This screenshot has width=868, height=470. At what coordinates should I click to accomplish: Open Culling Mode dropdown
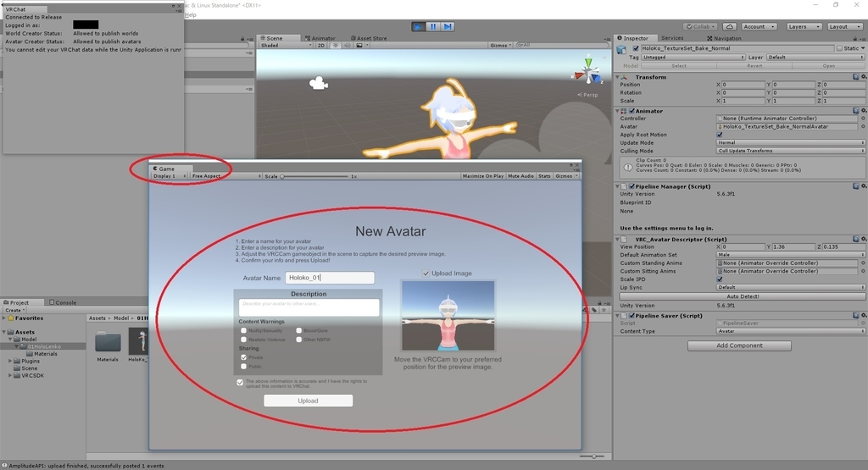[x=791, y=151]
